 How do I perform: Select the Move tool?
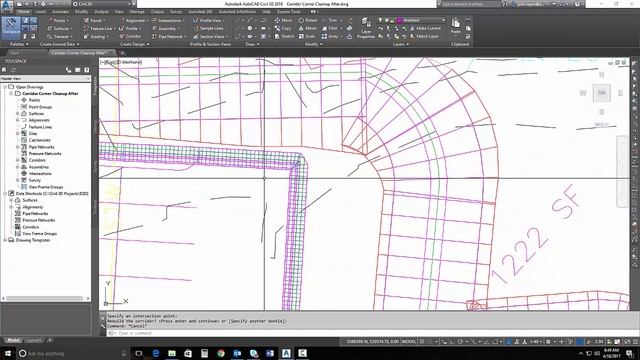(x=283, y=20)
